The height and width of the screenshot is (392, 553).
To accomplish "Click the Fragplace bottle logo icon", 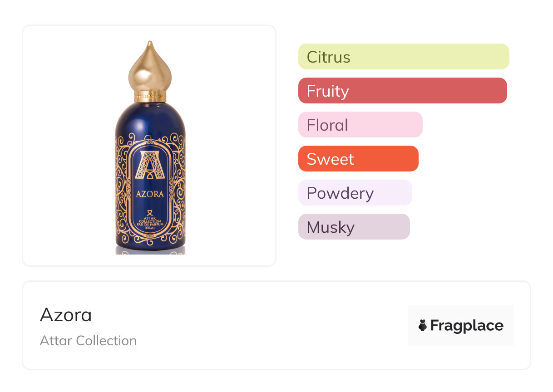I will point(423,326).
